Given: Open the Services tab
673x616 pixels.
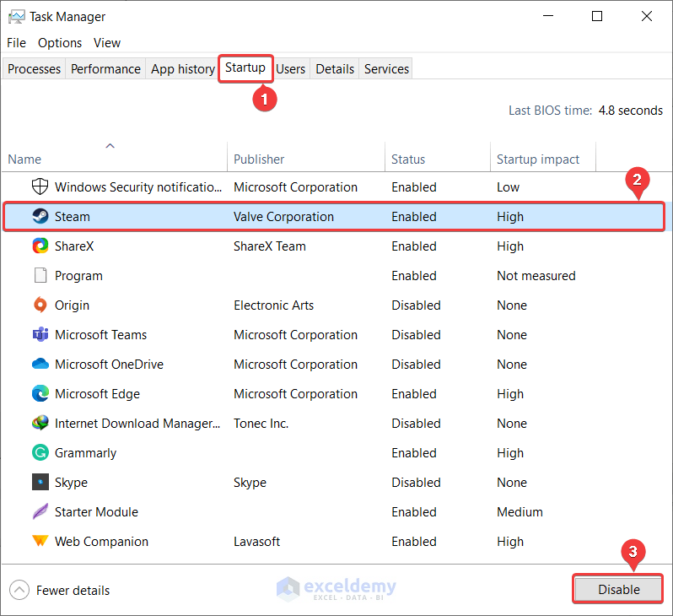Looking at the screenshot, I should tap(386, 69).
